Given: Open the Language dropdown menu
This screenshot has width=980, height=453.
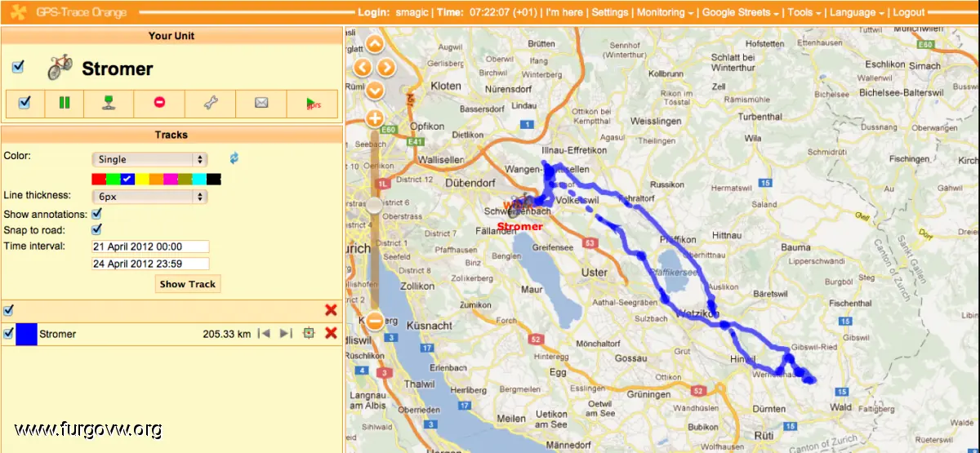Looking at the screenshot, I should click(857, 12).
